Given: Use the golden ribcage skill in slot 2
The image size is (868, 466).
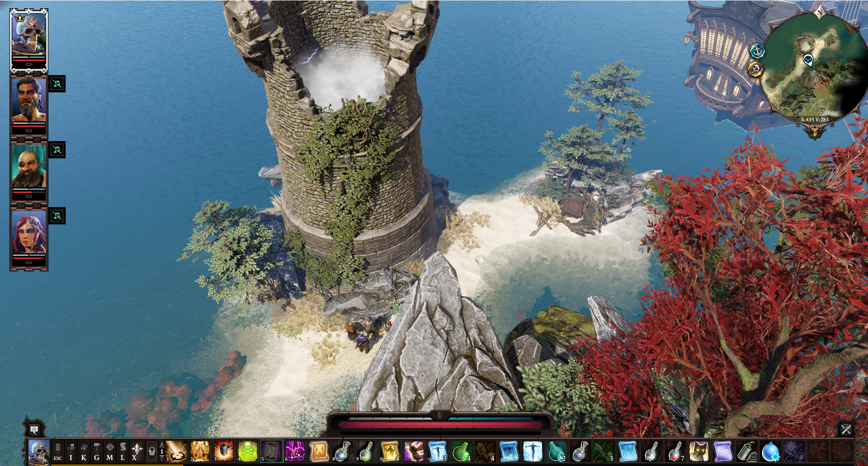Looking at the screenshot, I should (200, 451).
